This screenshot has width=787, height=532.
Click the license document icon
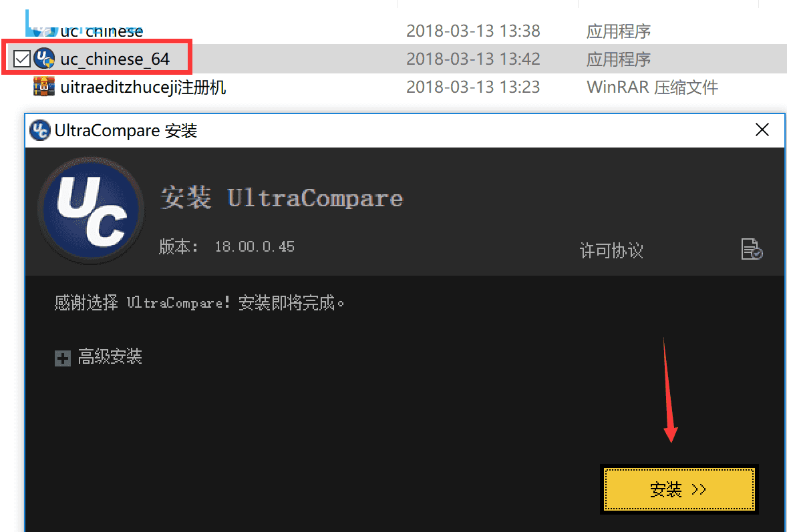pyautogui.click(x=752, y=249)
